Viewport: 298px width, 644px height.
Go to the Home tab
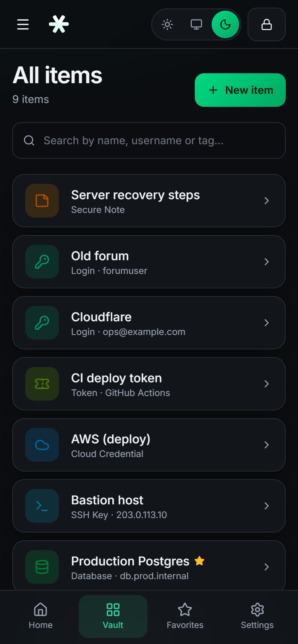pyautogui.click(x=40, y=616)
